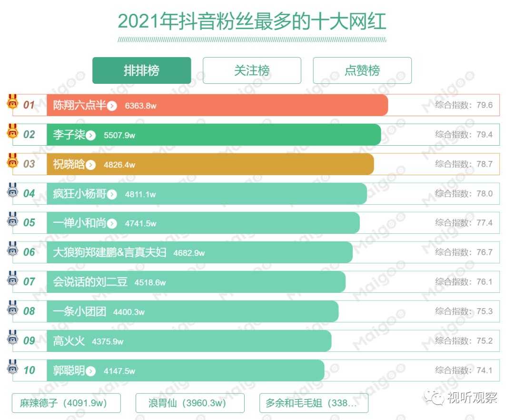Click fan count 4741.5w
The image size is (514, 420).
(140, 224)
